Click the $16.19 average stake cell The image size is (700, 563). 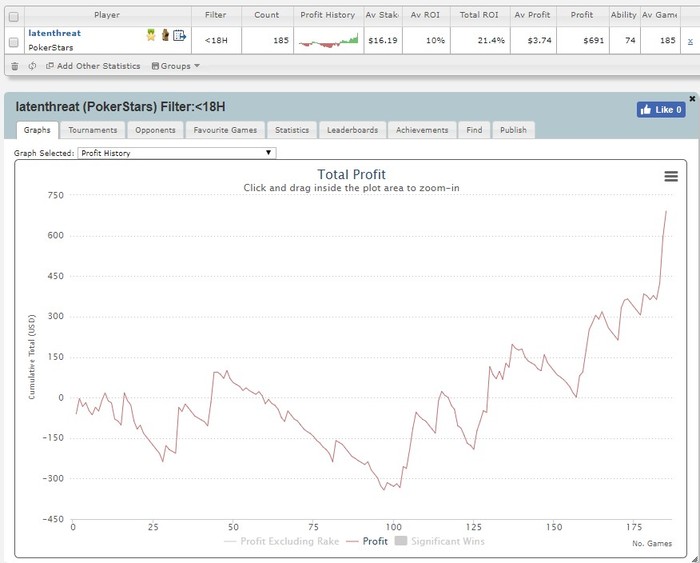pyautogui.click(x=383, y=41)
